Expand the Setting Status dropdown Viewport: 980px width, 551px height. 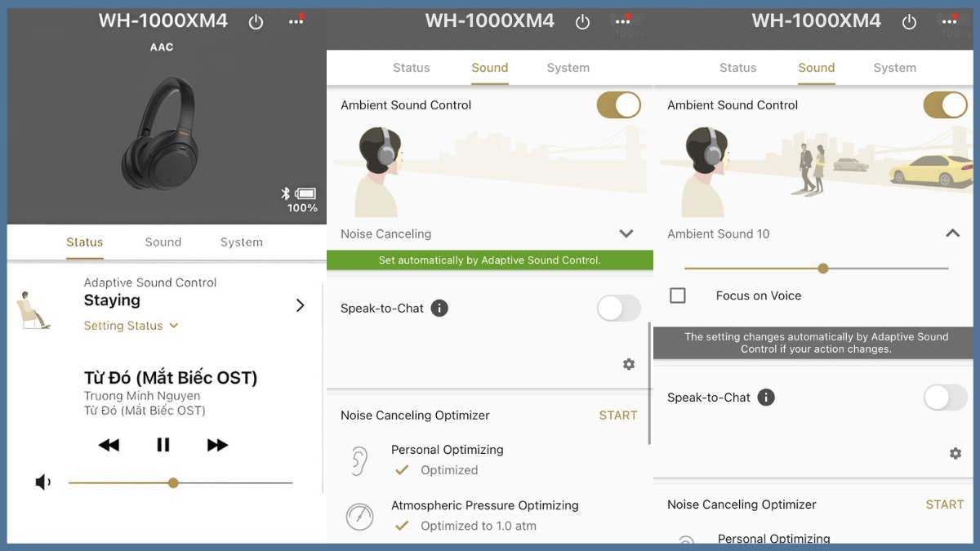[131, 326]
